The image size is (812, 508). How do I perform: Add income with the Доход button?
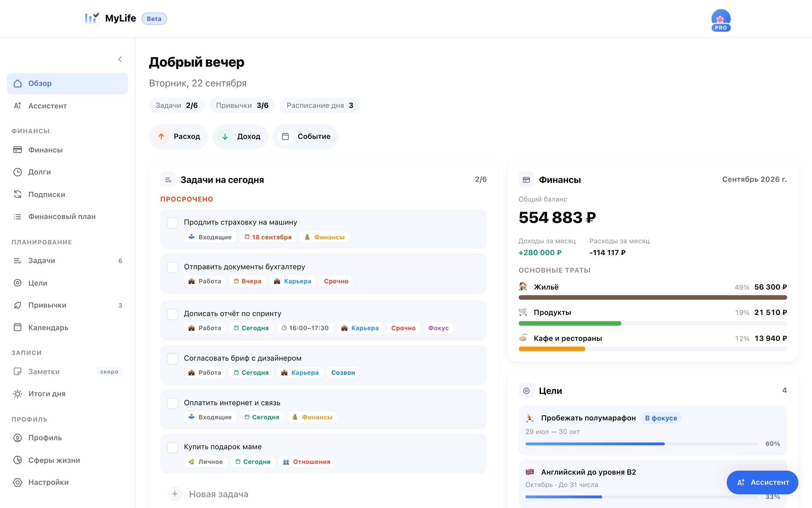240,136
